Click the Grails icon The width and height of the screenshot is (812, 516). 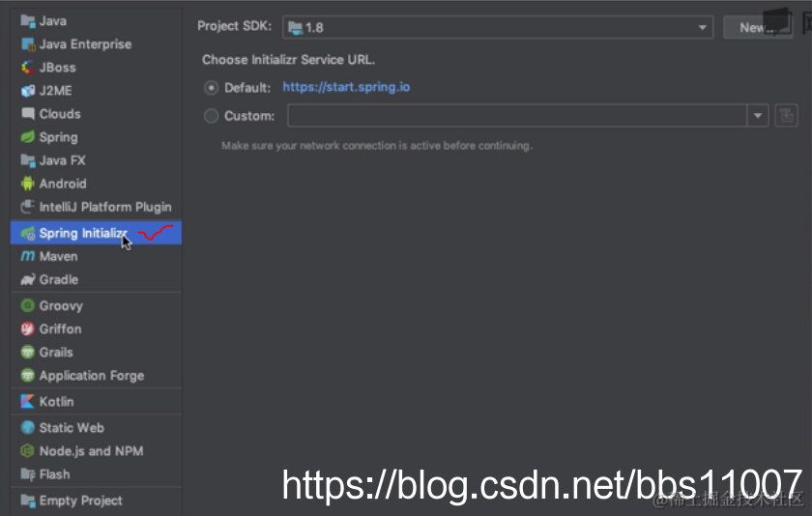tap(27, 352)
